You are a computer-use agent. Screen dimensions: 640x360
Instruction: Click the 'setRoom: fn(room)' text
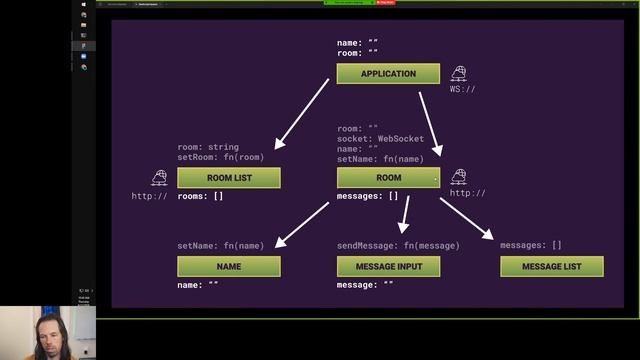(221, 157)
